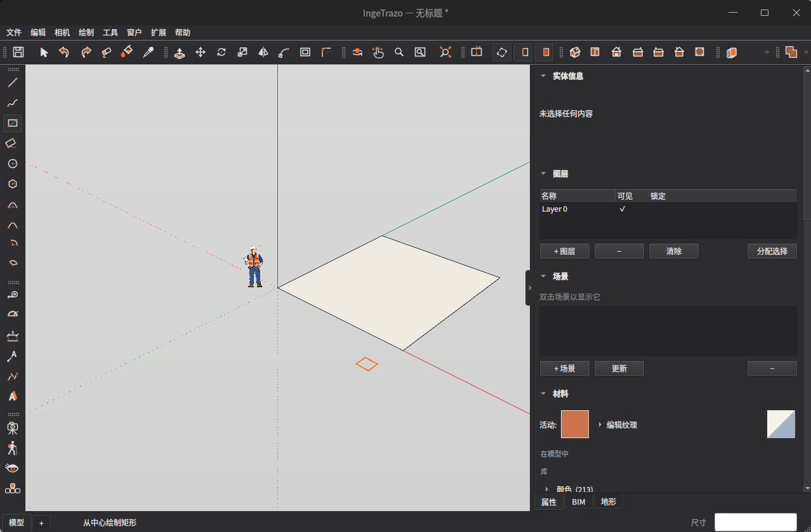Screen dimensions: 811x532
Task: Open the 相机 menu
Action: coord(62,32)
